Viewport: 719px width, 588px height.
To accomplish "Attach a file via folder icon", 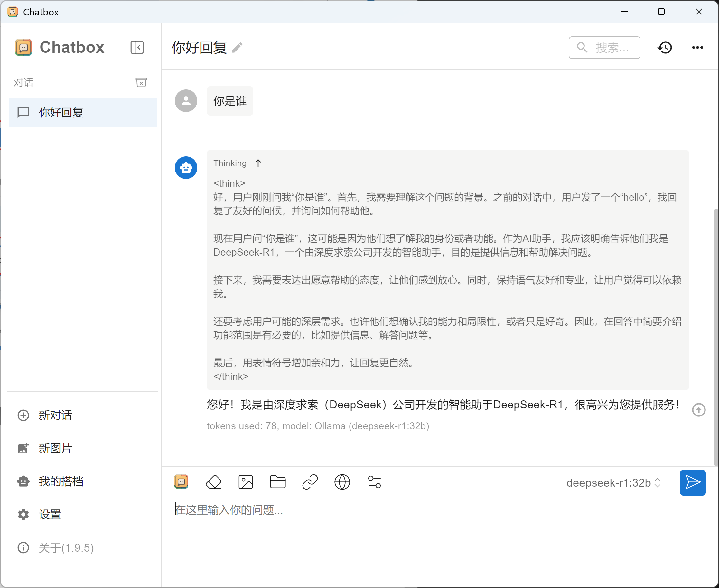I will pyautogui.click(x=278, y=482).
